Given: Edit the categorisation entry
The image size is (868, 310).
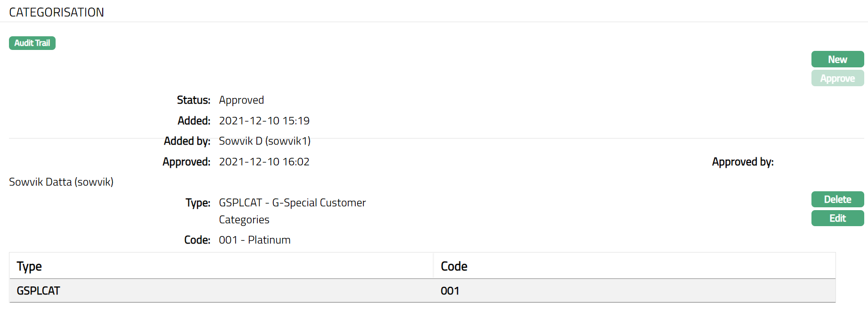Looking at the screenshot, I should tap(837, 218).
